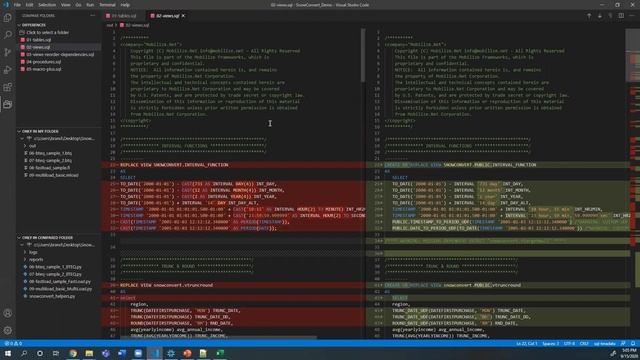Open View menu
The height and width of the screenshot is (360, 640).
coord(65,5)
